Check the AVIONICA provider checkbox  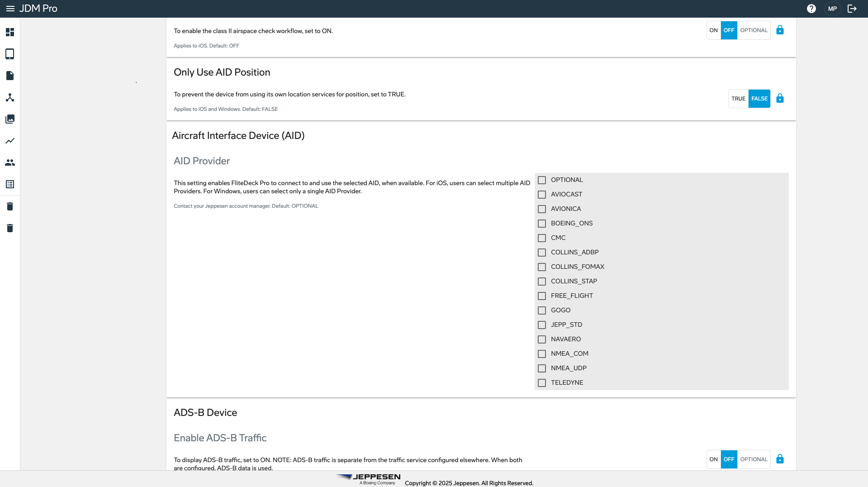542,209
